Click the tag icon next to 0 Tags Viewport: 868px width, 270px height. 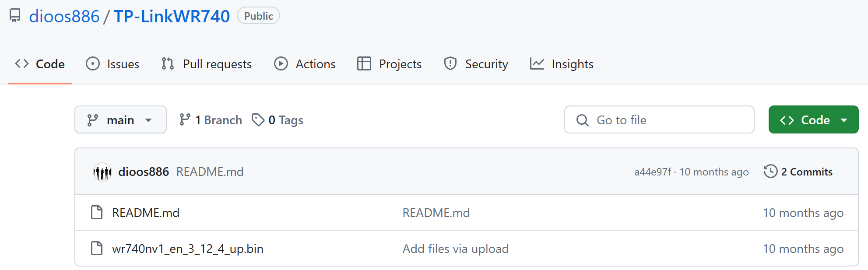click(x=258, y=120)
